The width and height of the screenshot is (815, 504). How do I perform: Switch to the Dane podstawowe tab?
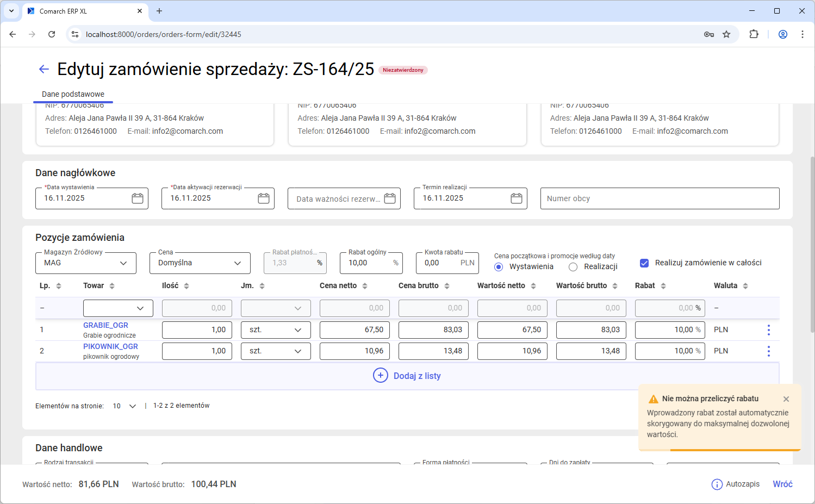[73, 94]
